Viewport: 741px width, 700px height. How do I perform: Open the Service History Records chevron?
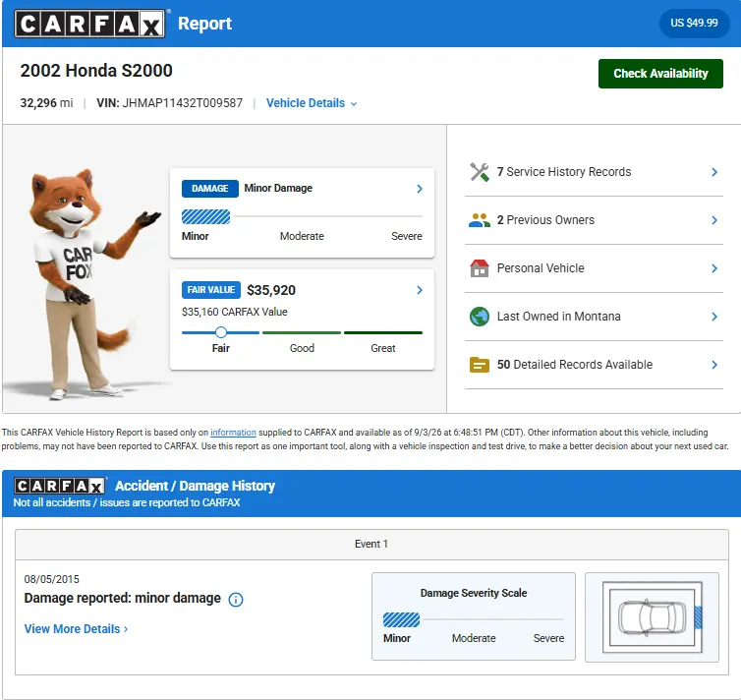(x=714, y=172)
